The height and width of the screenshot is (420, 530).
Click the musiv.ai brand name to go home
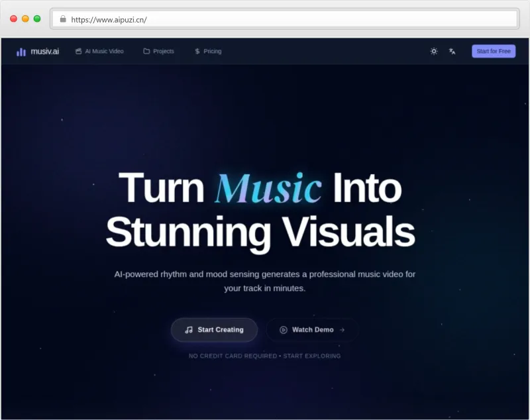42,51
